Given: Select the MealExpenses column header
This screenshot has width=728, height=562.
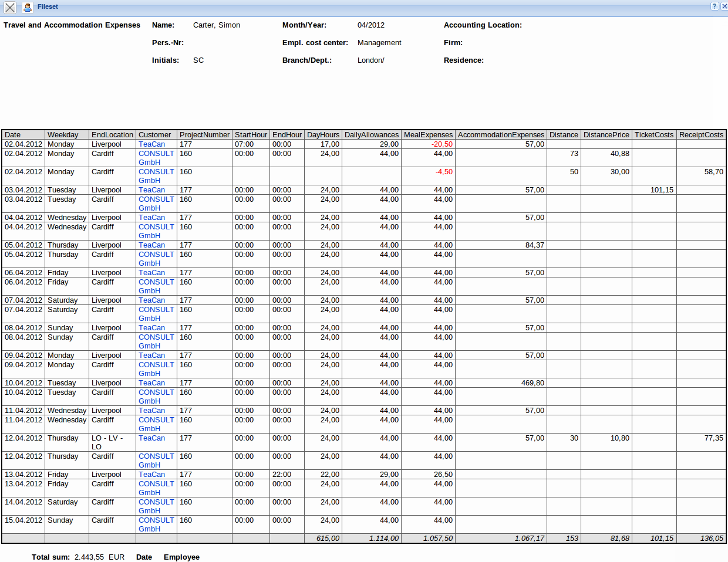Looking at the screenshot, I should point(428,135).
